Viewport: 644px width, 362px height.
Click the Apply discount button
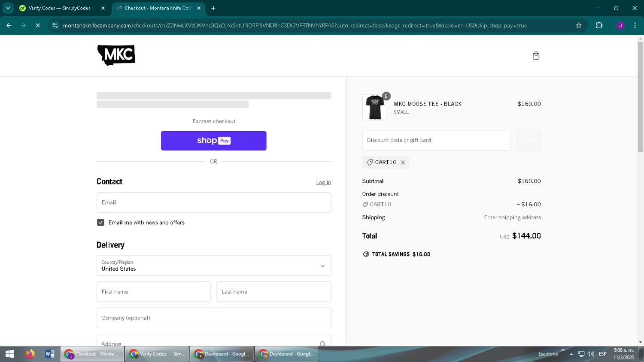[529, 140]
